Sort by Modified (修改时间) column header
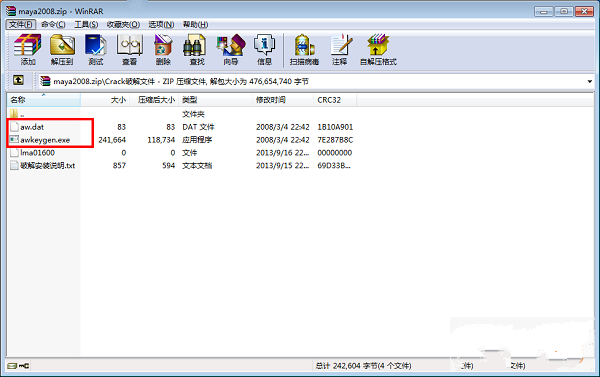 tap(283, 100)
